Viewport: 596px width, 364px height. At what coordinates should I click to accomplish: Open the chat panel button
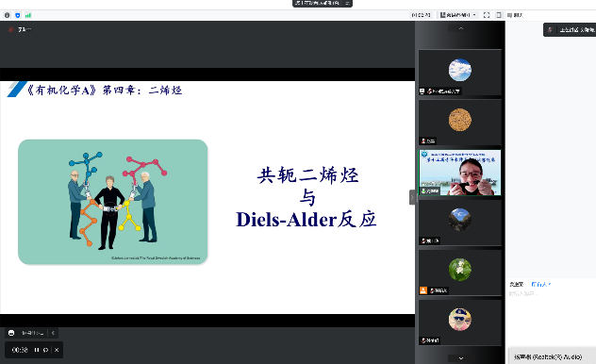[515, 15]
